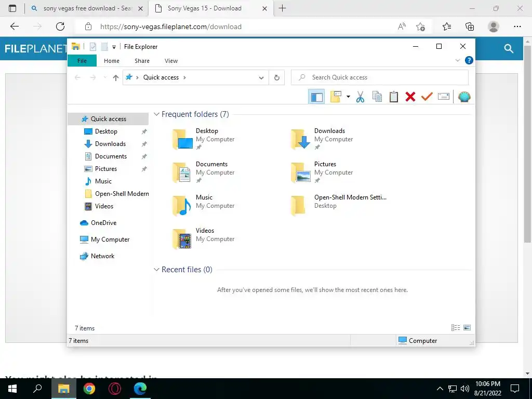
Task: Switch to details view icon
Action: pyautogui.click(x=456, y=328)
